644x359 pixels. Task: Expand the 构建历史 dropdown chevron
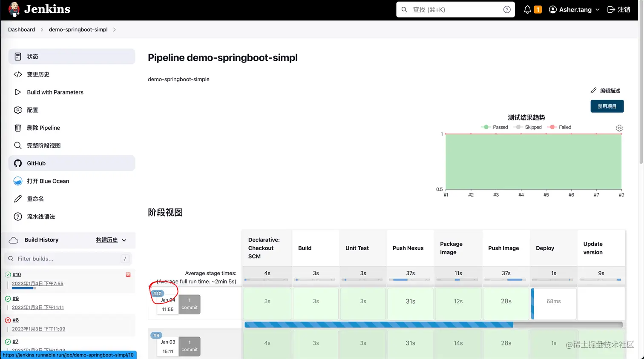tap(124, 240)
